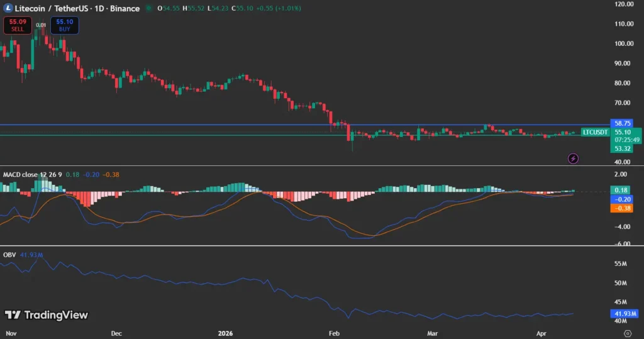Click the green market status dot
This screenshot has width=644, height=339.
[148, 8]
